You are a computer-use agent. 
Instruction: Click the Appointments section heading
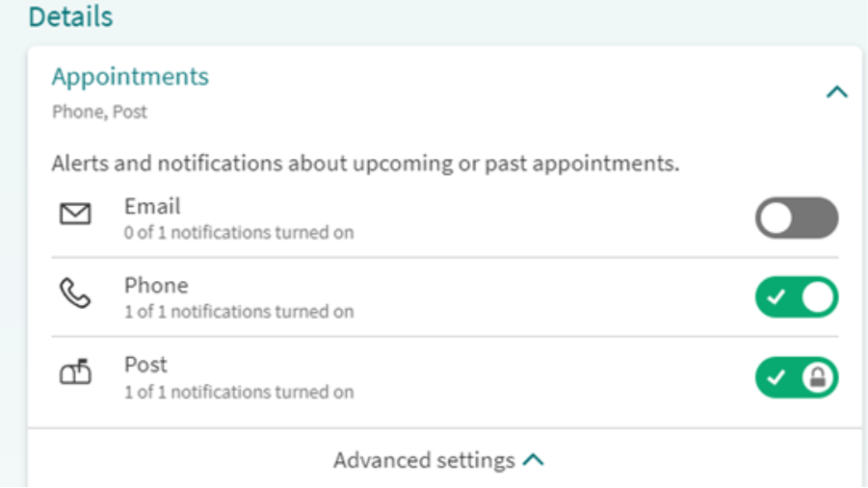click(x=130, y=77)
